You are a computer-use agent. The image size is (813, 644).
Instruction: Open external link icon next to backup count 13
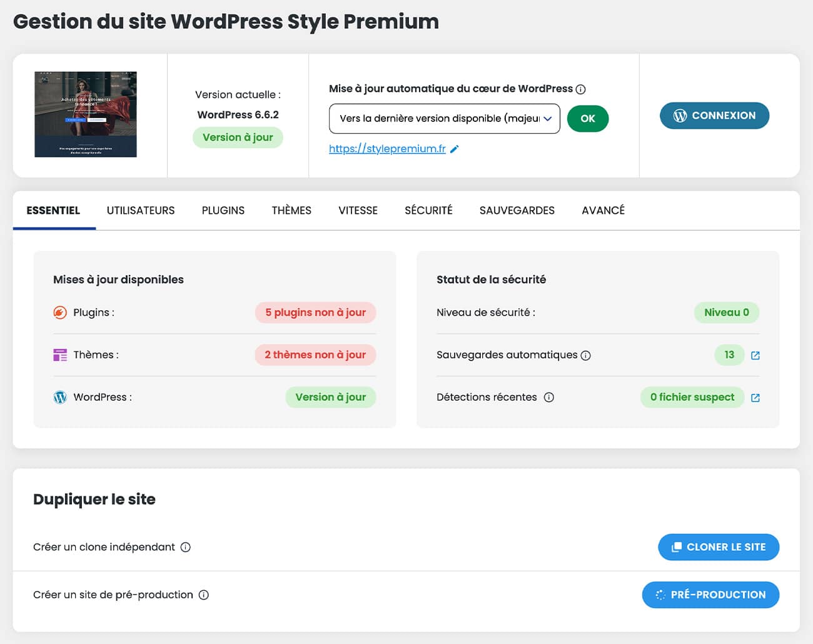(x=755, y=355)
